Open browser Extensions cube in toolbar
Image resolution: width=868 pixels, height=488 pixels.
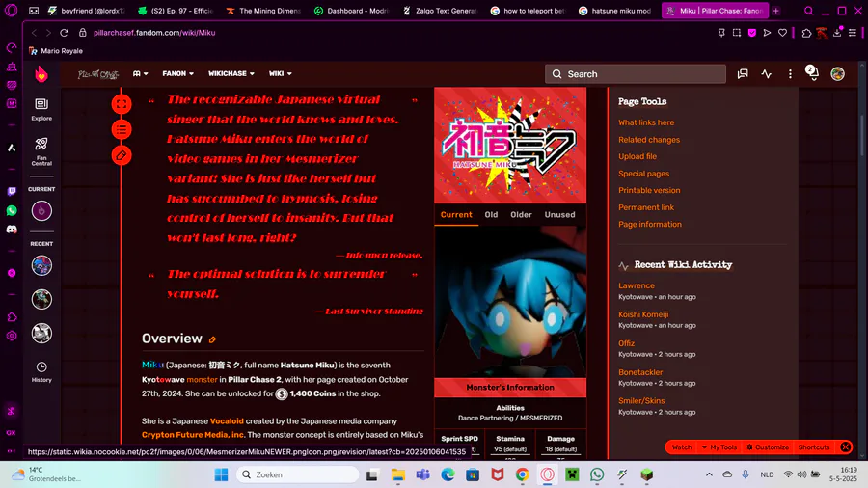pos(806,33)
